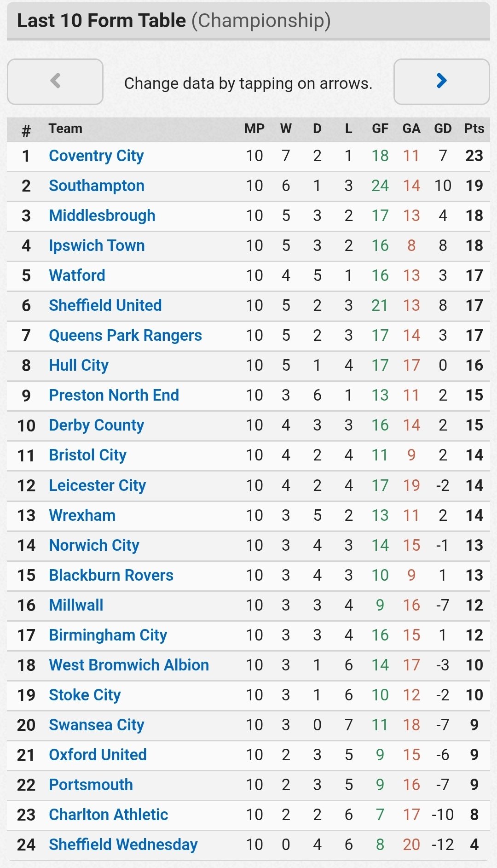Open the Coventry City team page
The width and height of the screenshot is (497, 868).
tap(96, 156)
